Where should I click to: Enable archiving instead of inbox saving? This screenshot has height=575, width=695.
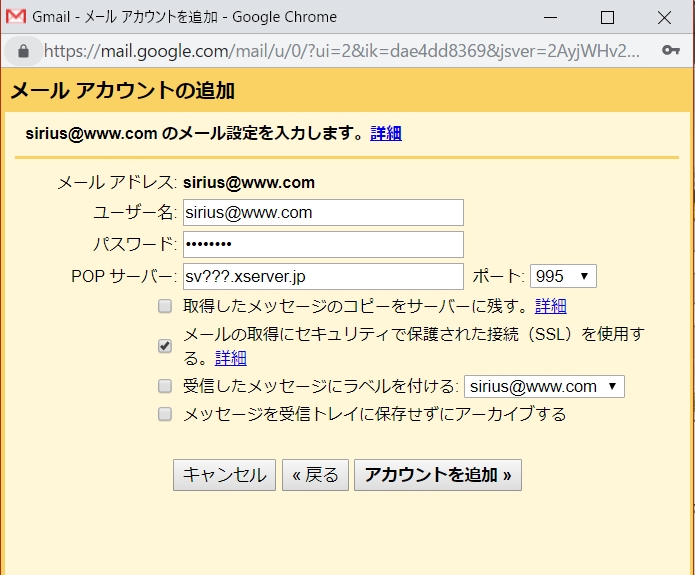165,414
